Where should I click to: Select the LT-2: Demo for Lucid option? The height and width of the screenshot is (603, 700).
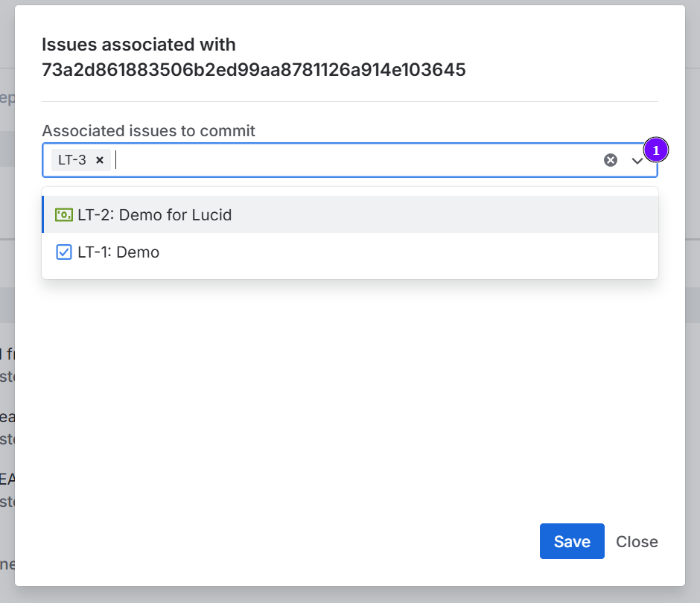click(155, 215)
